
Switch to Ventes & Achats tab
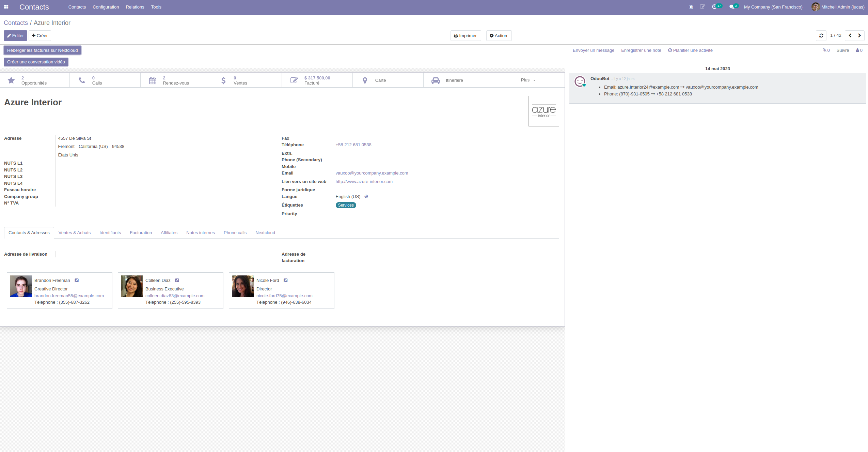75,233
